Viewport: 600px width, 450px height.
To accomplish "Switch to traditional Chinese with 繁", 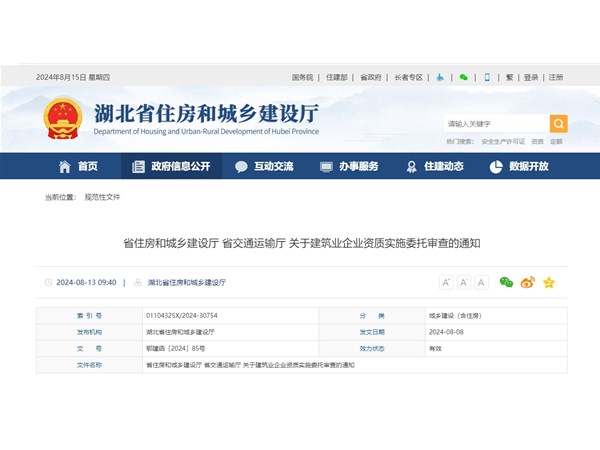I will pos(509,77).
